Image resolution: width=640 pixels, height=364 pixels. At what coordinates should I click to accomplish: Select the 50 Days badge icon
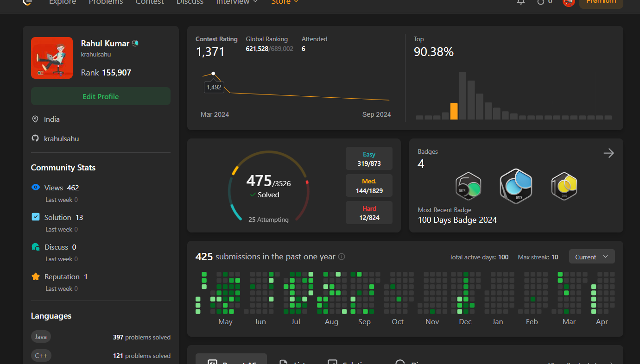point(469,186)
